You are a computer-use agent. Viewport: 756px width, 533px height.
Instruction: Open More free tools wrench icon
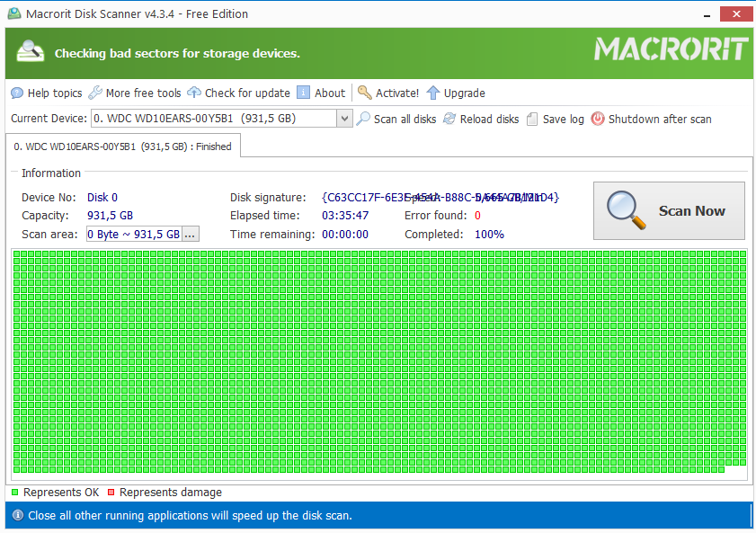[95, 93]
